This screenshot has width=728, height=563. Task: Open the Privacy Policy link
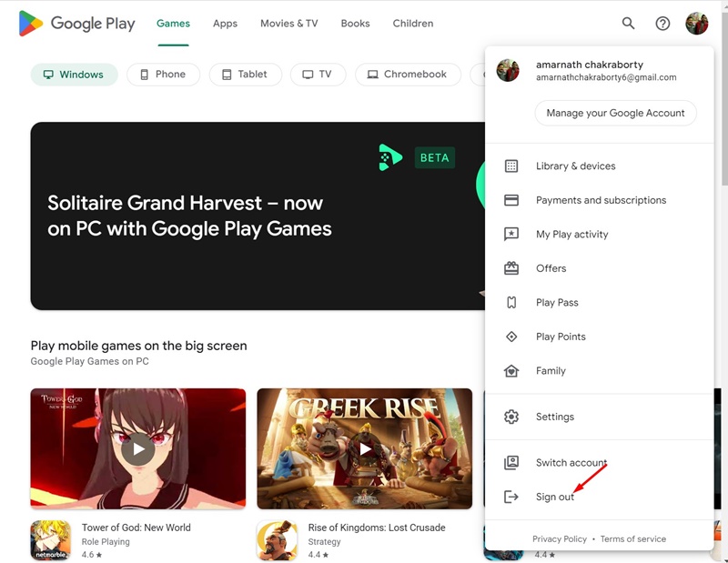[x=560, y=538]
